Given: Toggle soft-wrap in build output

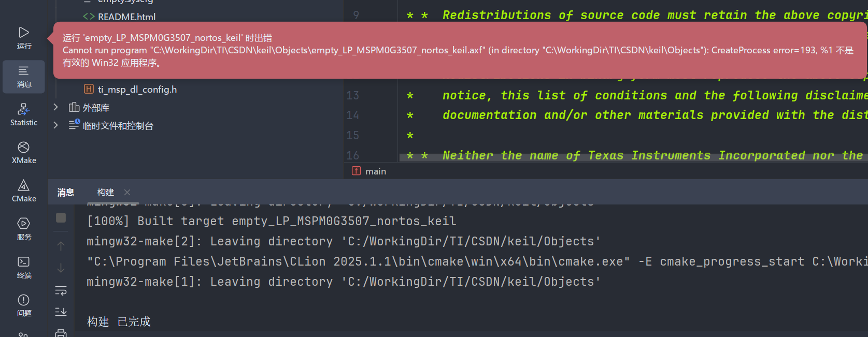Looking at the screenshot, I should [x=61, y=290].
